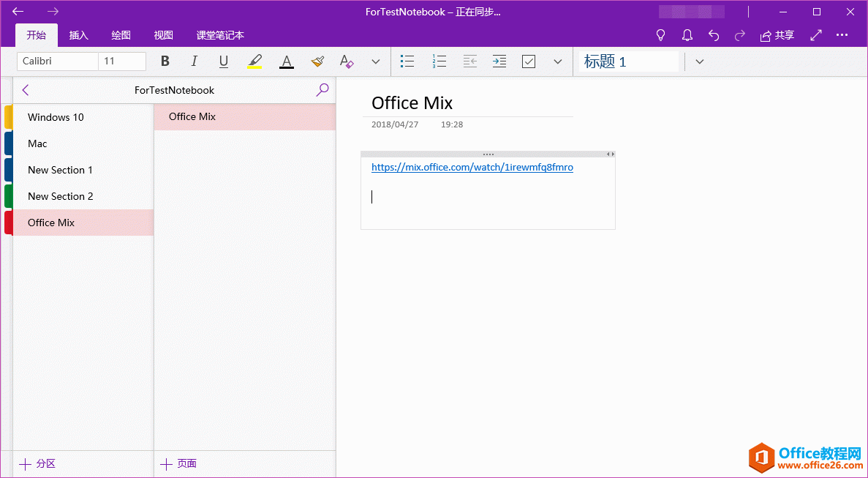Click the clear formatting icon
Screen dimensions: 868x478
(x=346, y=61)
